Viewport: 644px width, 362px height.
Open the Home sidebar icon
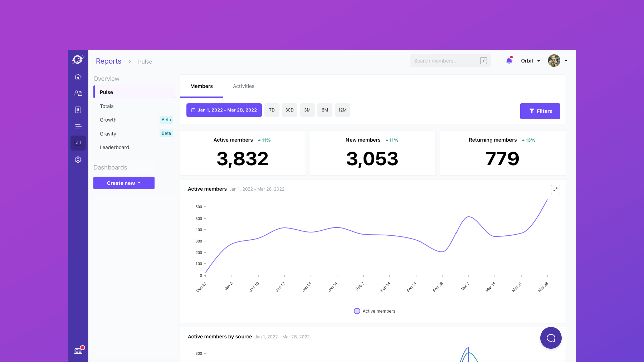tap(78, 77)
